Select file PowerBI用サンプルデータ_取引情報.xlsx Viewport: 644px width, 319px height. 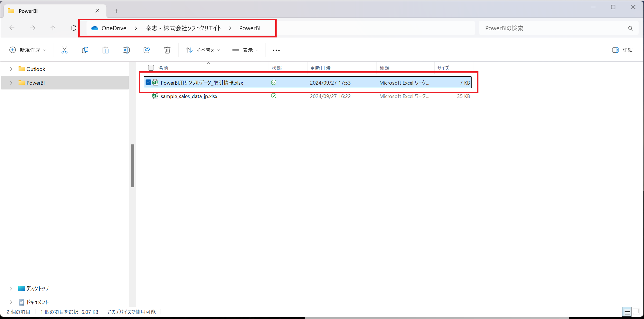click(x=202, y=83)
